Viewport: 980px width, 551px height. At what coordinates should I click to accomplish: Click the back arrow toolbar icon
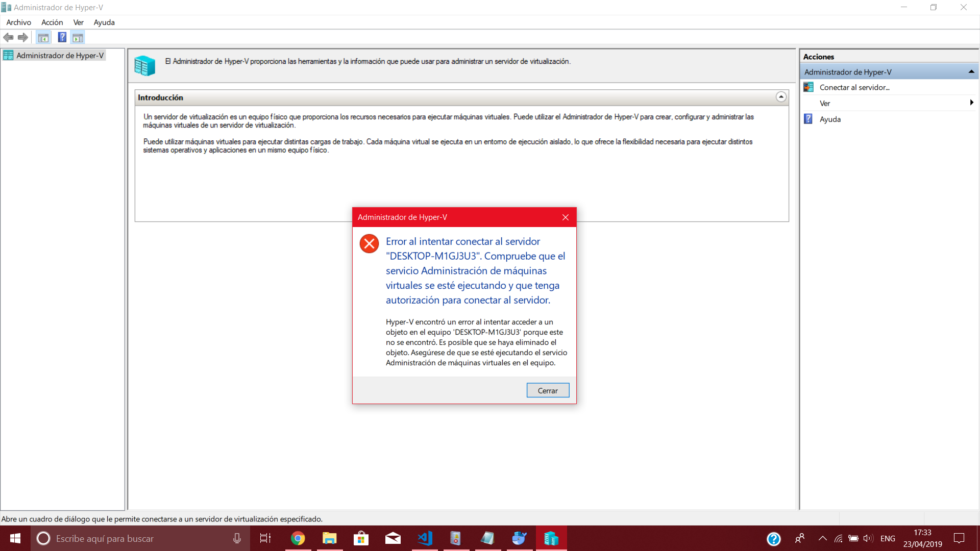click(x=8, y=37)
